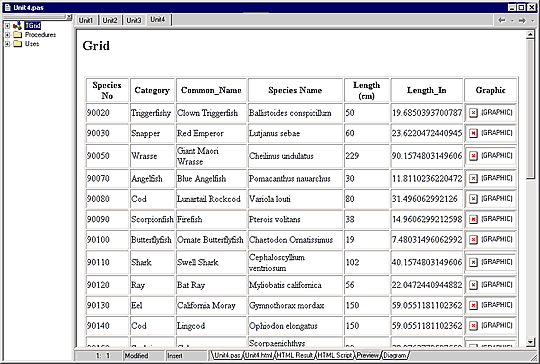Click the broken graphic icon for Clown Triggerfish
Viewport: 540px width, 364px height.
click(474, 113)
